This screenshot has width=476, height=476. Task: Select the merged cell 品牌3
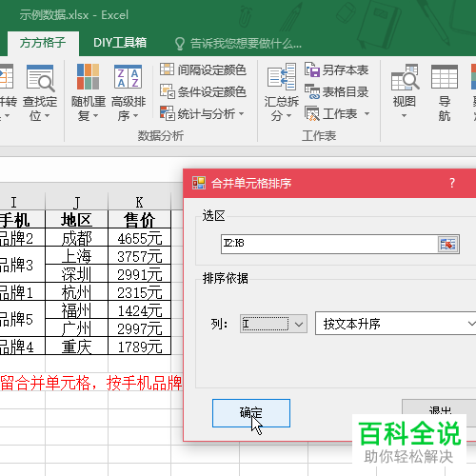click(22, 265)
